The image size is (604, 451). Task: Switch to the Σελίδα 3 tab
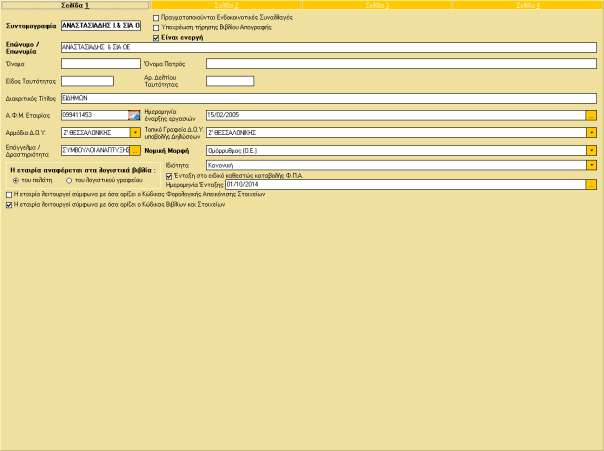click(x=377, y=5)
